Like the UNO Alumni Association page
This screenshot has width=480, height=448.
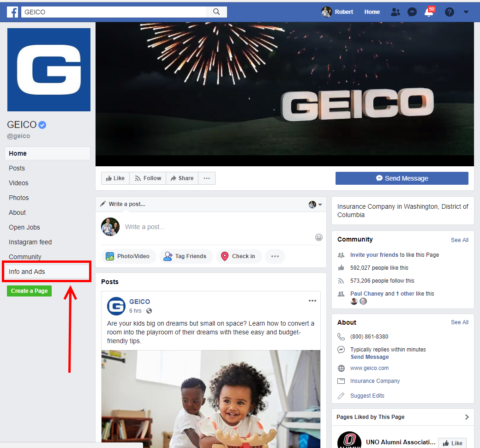[452, 443]
